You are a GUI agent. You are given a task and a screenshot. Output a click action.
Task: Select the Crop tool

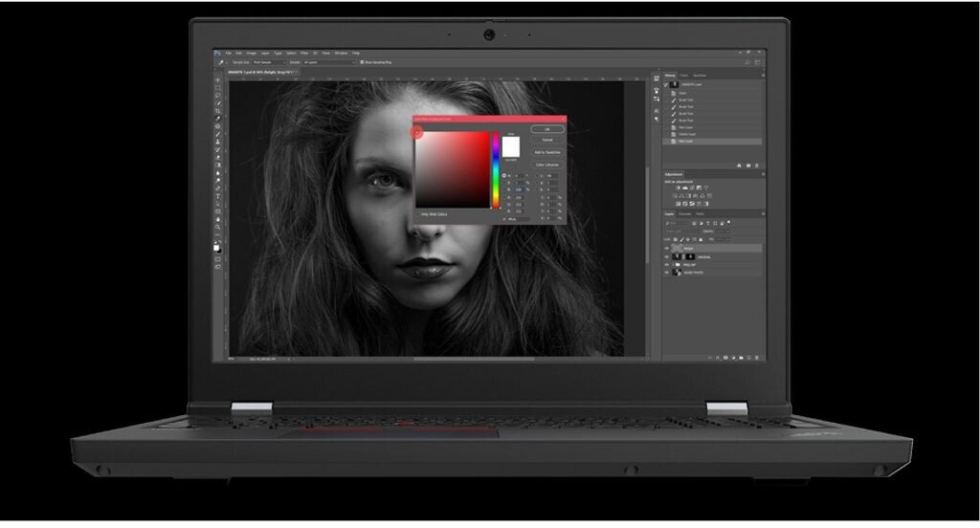click(218, 111)
